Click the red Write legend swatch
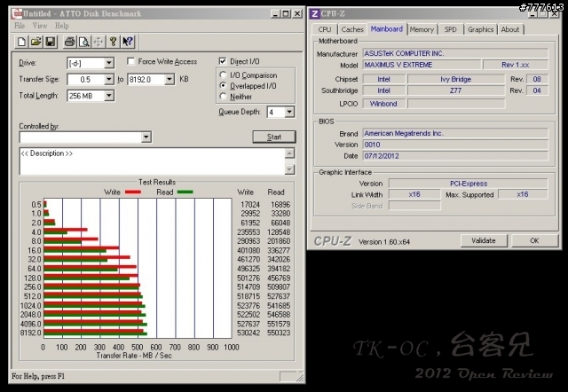Screen dimensions: 568x392 point(133,192)
